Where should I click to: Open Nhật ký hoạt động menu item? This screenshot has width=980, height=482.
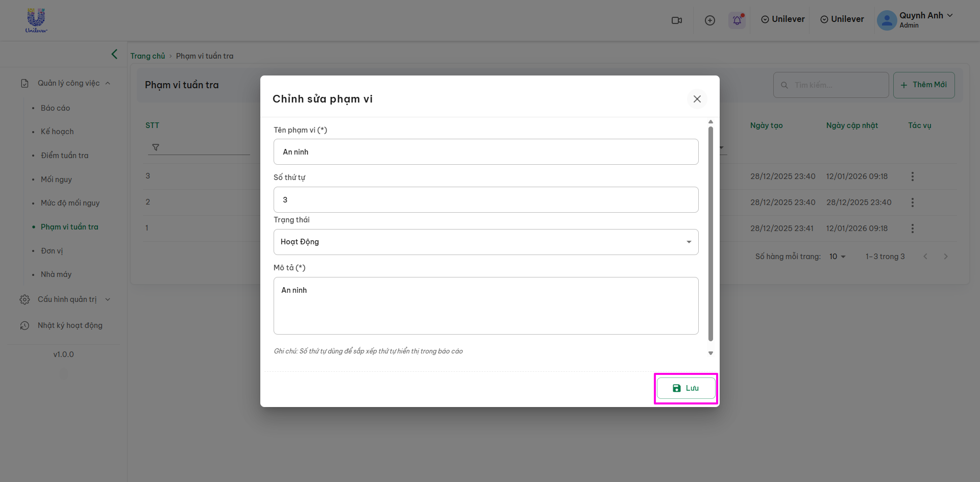click(x=70, y=325)
